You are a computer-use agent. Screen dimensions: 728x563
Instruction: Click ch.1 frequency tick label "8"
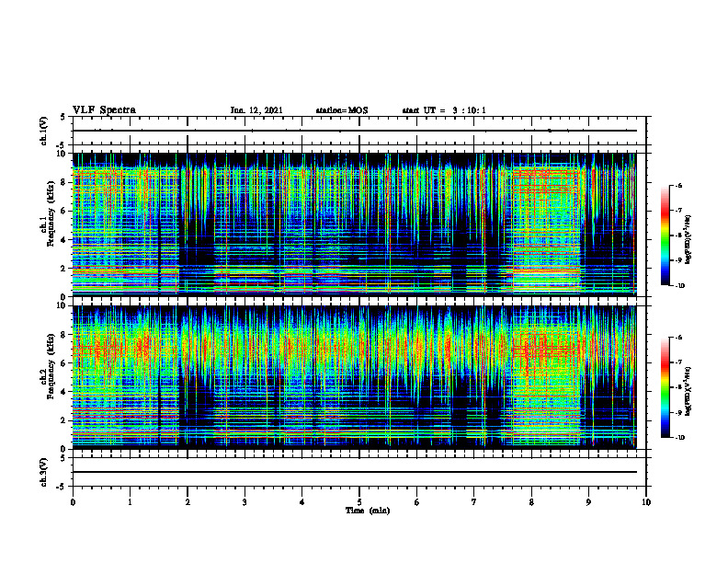click(x=64, y=182)
